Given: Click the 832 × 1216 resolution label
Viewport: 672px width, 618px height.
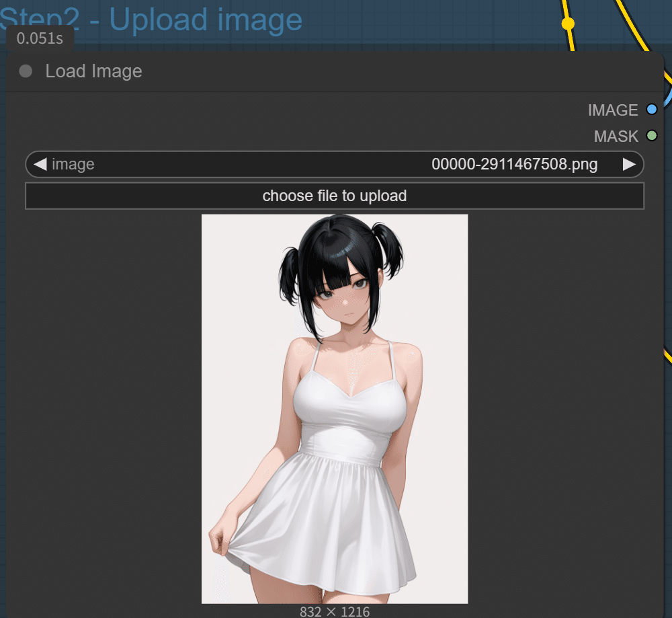Looking at the screenshot, I should coord(334,611).
